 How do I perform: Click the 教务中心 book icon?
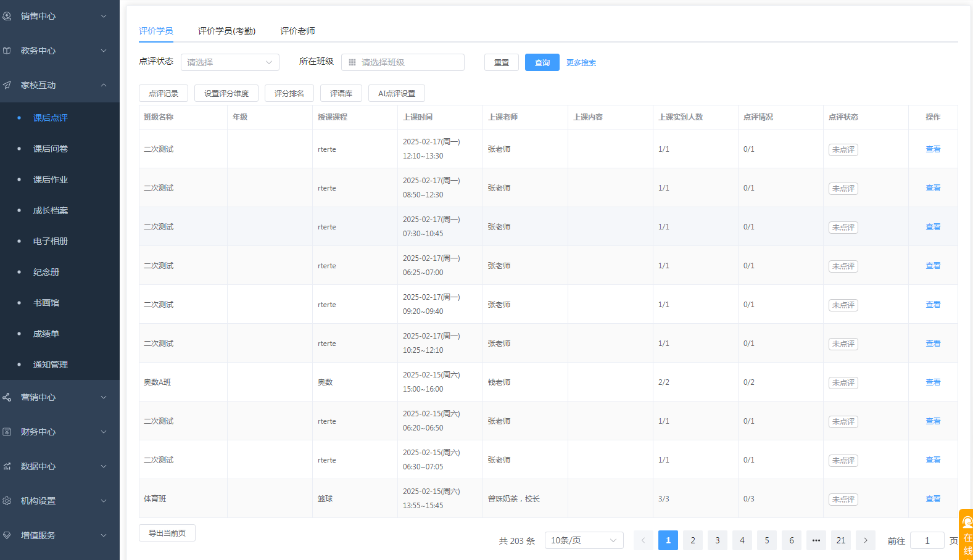point(7,51)
